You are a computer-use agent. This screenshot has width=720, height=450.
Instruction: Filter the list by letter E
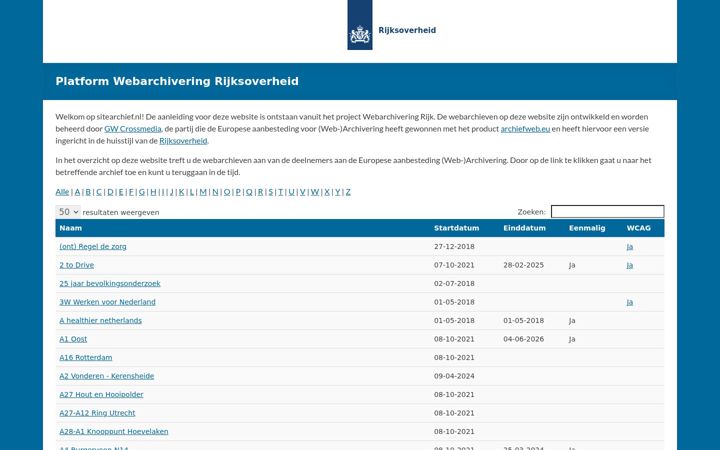click(x=121, y=192)
